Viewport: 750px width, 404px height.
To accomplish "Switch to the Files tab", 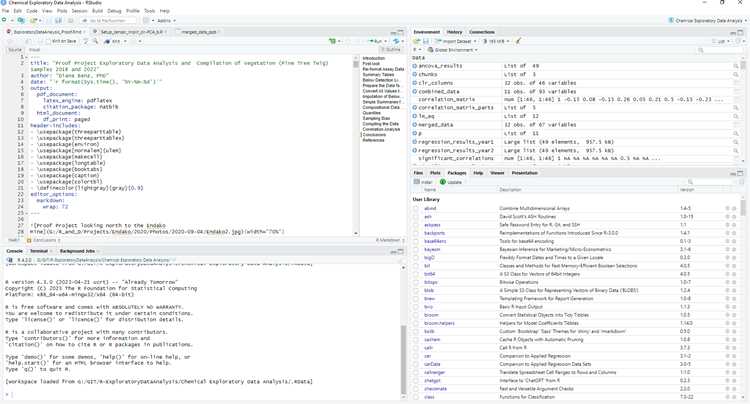I will tap(419, 173).
